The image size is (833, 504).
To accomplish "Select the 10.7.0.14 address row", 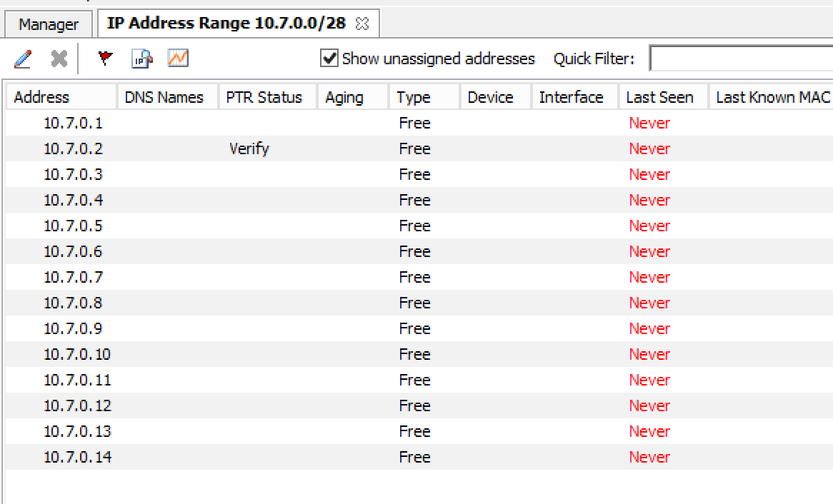I will coord(77,457).
